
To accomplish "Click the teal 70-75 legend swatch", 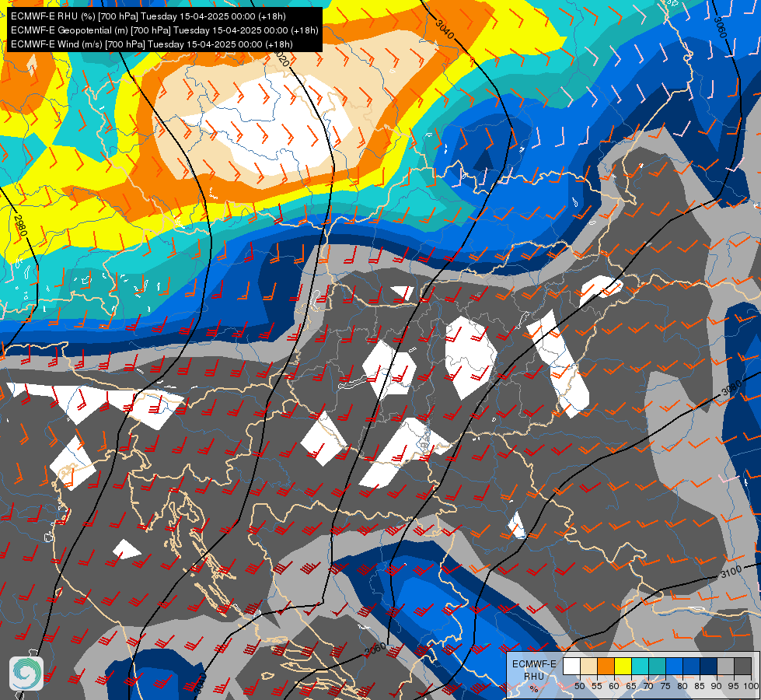I will tap(657, 666).
